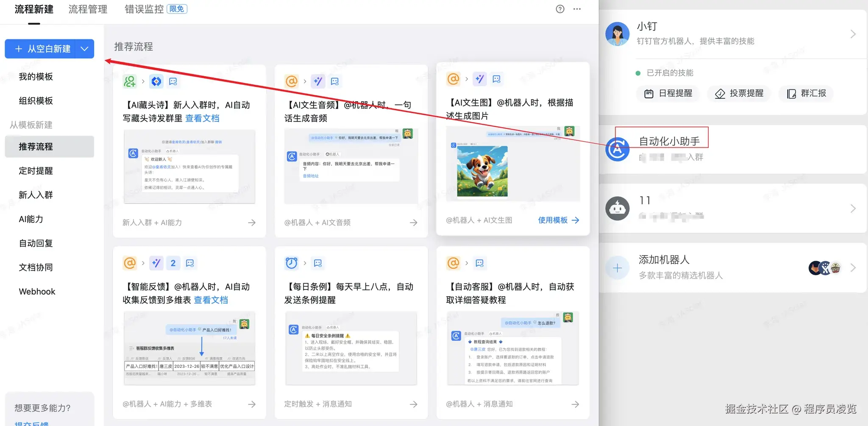Click the @ trigger icon on 自动客服 card
This screenshot has height=426, width=868.
453,263
